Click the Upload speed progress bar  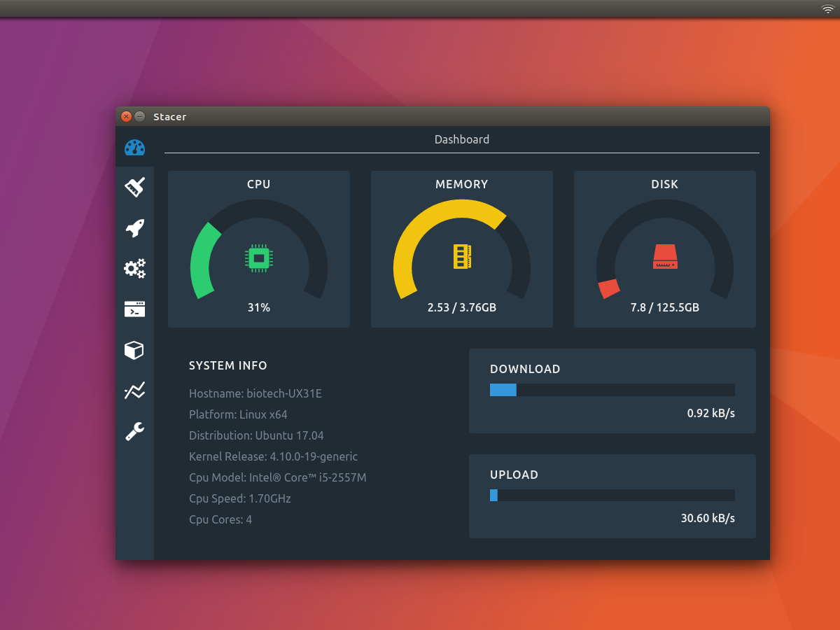[x=612, y=495]
